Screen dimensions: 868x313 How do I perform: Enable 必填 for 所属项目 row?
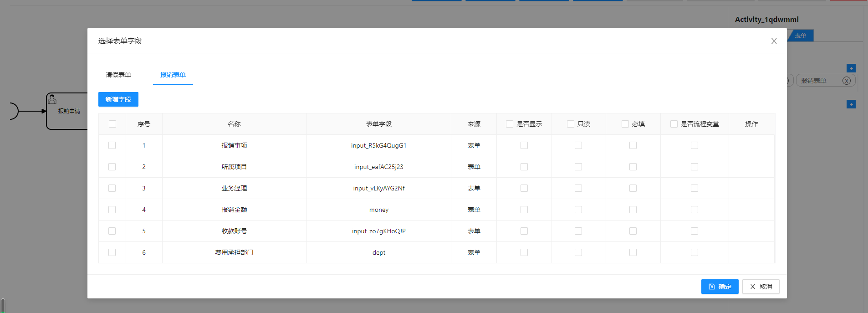click(x=633, y=167)
